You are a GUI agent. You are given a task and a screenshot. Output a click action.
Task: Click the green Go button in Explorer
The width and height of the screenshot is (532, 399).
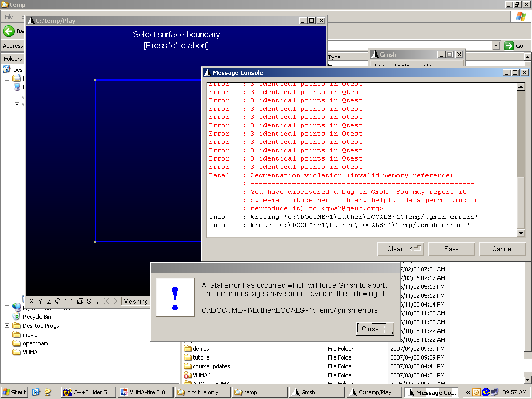(x=514, y=46)
